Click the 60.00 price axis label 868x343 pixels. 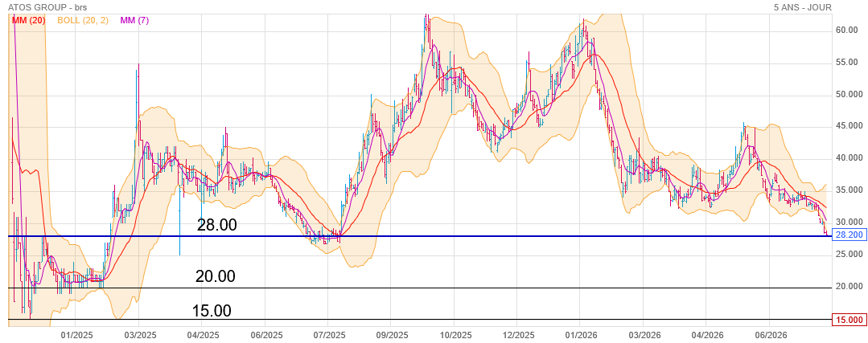click(x=846, y=31)
